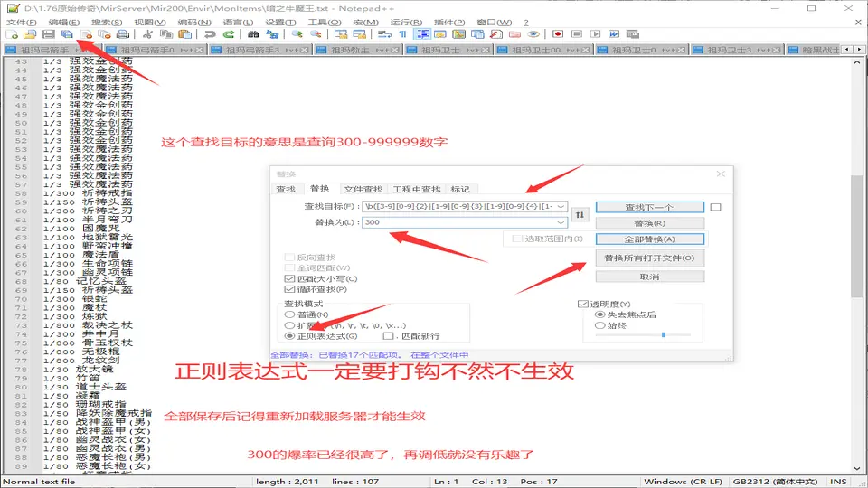
Task: Select the 失去焦点后 transparency radio
Action: [599, 314]
